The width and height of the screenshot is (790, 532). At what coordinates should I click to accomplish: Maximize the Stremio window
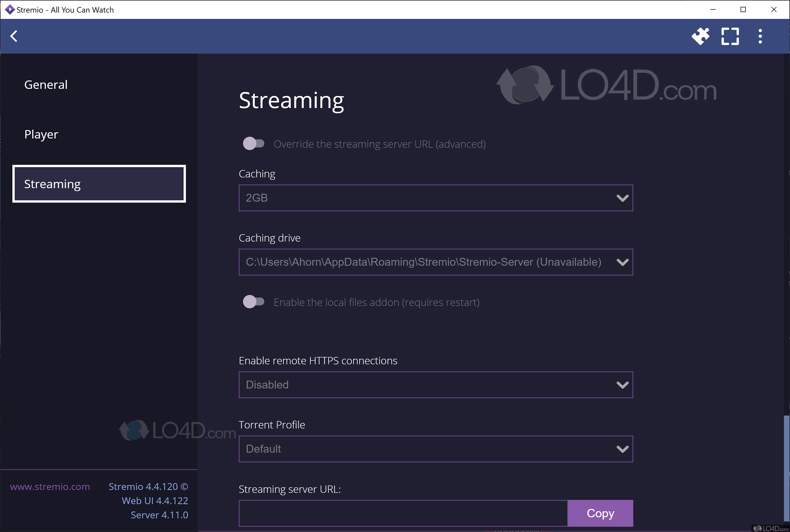[743, 9]
